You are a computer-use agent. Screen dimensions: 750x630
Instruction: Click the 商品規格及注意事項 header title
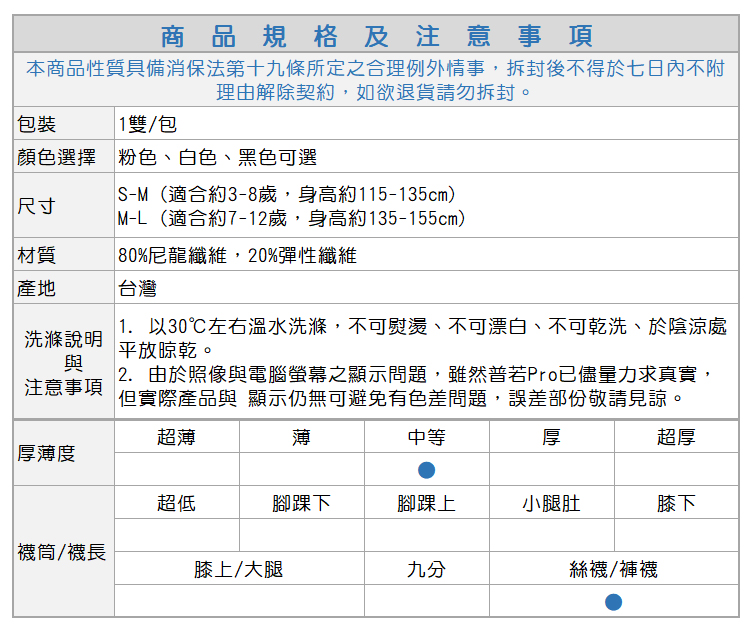point(375,37)
